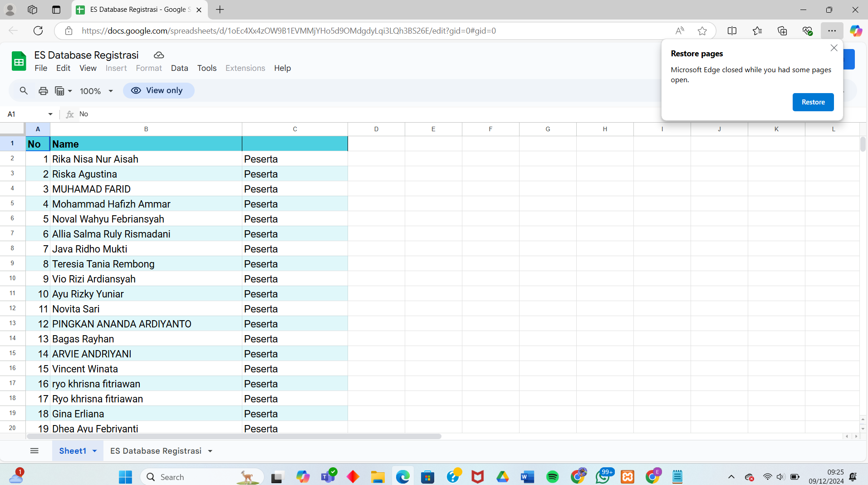The height and width of the screenshot is (485, 868).
Task: Click cell Teresia Tania Rembong
Action: coord(146,264)
